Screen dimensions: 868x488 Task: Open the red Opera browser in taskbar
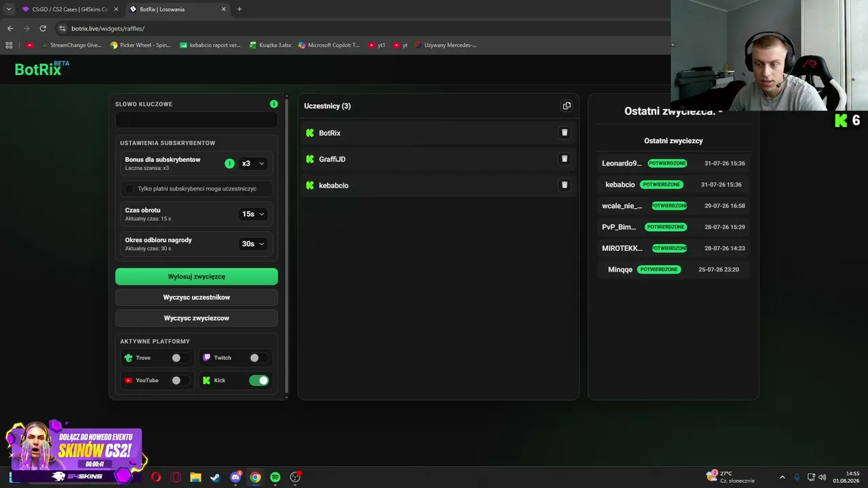tap(156, 477)
